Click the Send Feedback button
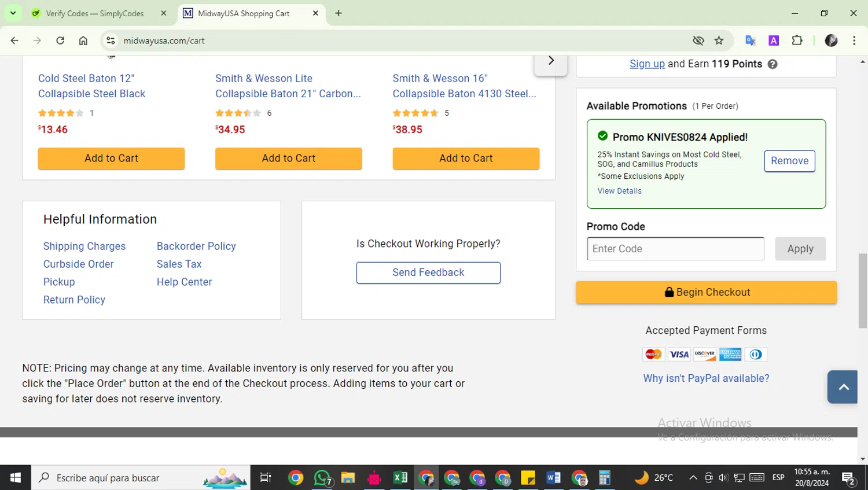The image size is (868, 490). pos(428,272)
